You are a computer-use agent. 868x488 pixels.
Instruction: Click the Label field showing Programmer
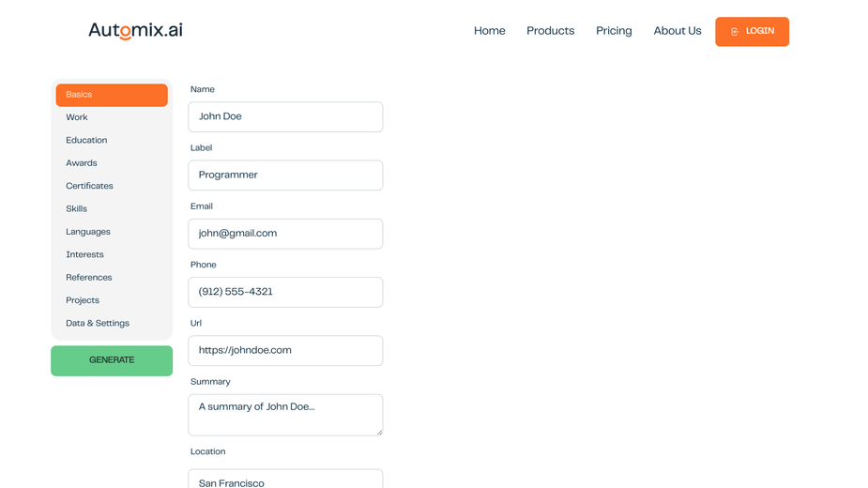tap(285, 175)
